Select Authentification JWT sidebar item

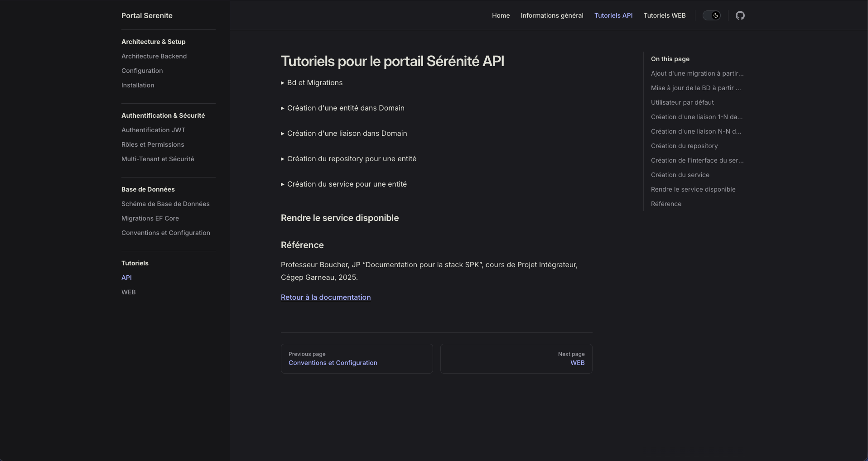[153, 130]
